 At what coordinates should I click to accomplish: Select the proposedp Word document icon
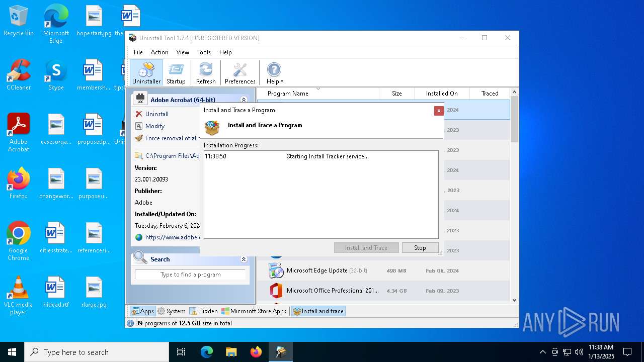[x=94, y=129]
